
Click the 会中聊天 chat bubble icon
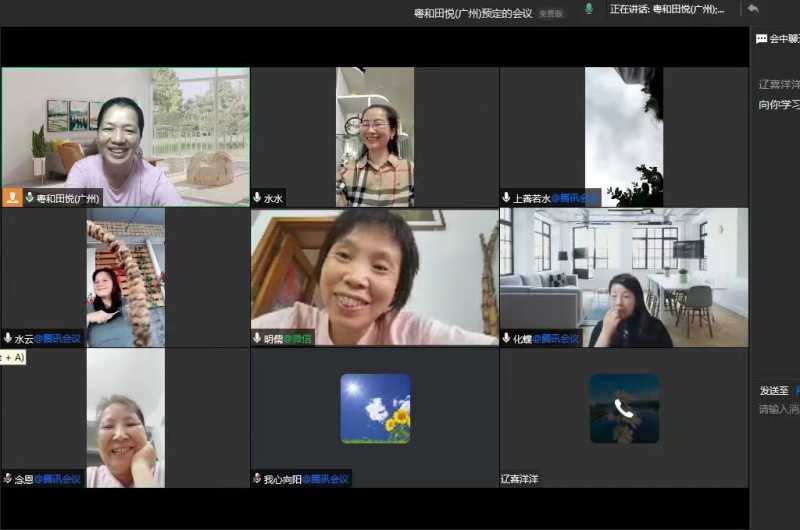[x=762, y=39]
